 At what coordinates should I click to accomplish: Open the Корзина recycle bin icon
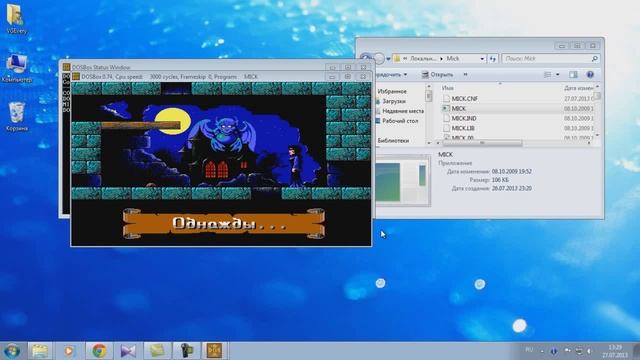(x=16, y=116)
